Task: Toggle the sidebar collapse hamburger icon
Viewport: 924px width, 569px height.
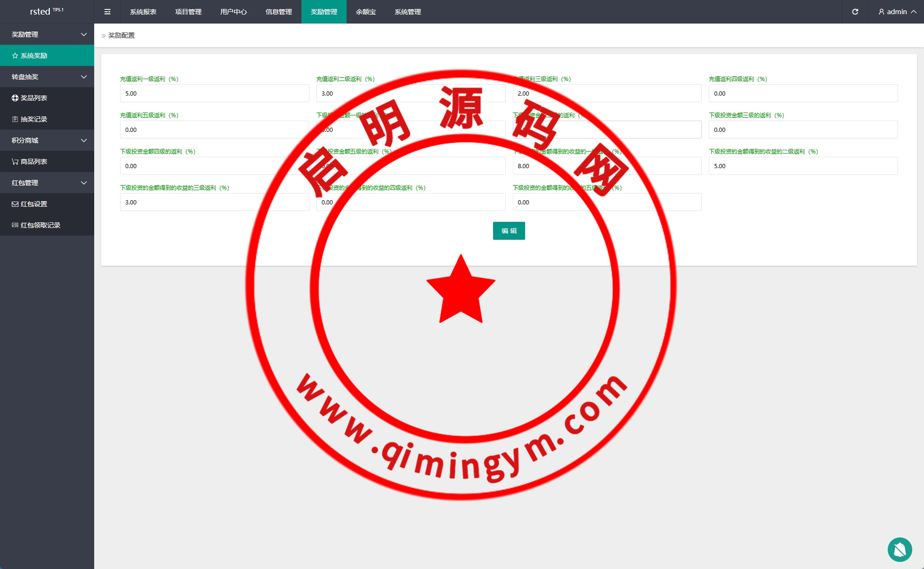Action: tap(107, 12)
